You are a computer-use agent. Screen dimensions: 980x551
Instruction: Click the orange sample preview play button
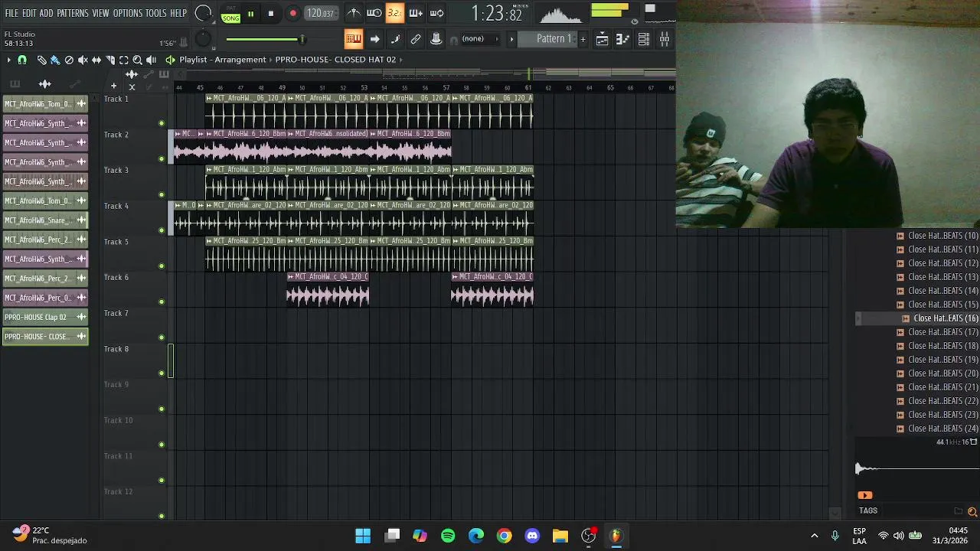tap(865, 495)
